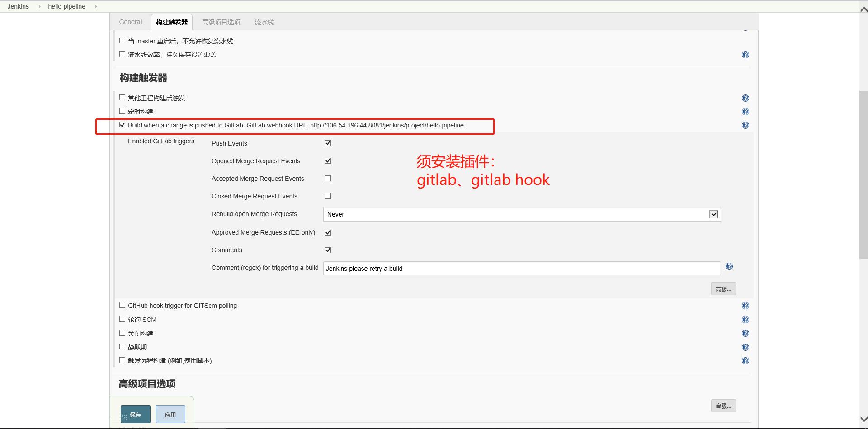Check 其他工程构建后触发 option

point(122,98)
